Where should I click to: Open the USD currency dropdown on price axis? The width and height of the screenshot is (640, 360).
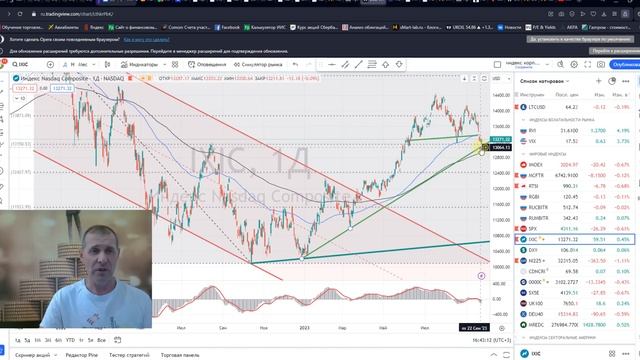pyautogui.click(x=502, y=78)
